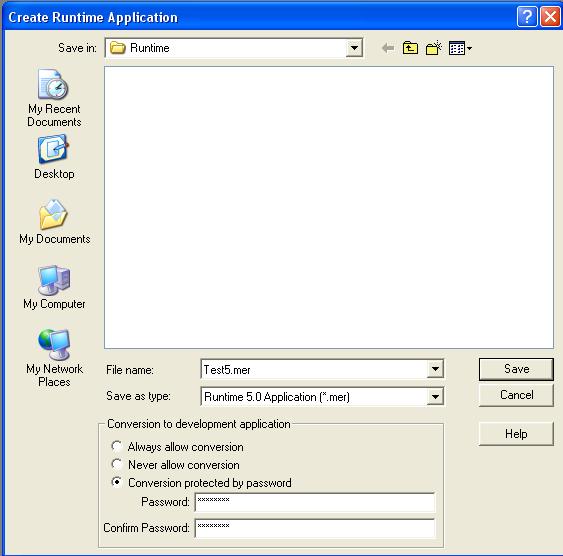Create a new folder with toolbar icon

[433, 48]
